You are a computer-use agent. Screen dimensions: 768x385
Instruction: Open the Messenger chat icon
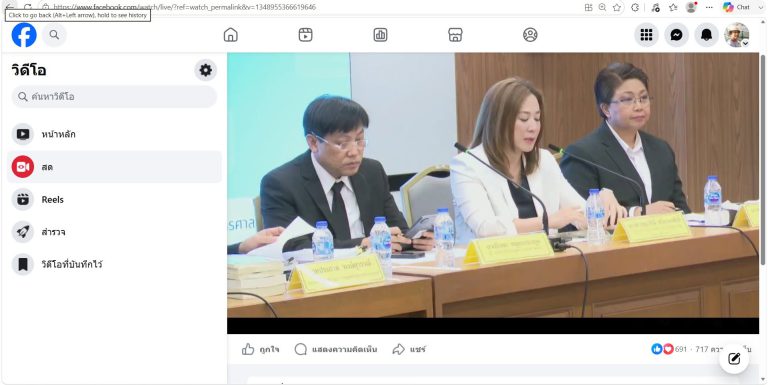click(676, 35)
